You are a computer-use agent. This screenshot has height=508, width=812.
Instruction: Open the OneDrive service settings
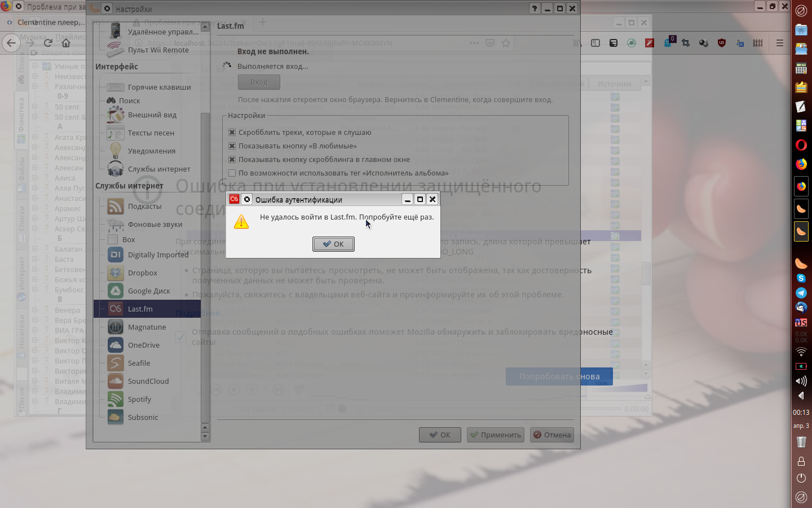[147, 345]
